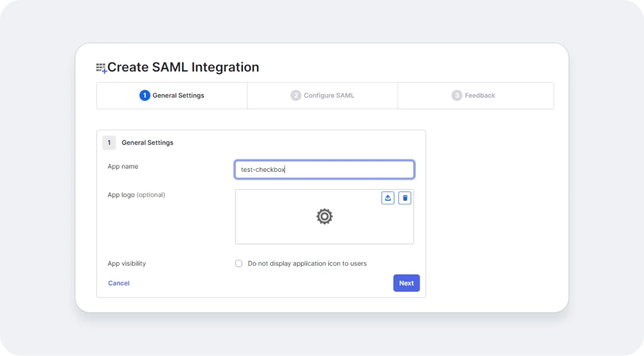Click the gray step 2 circle on Configure SAML
644x356 pixels.
296,95
